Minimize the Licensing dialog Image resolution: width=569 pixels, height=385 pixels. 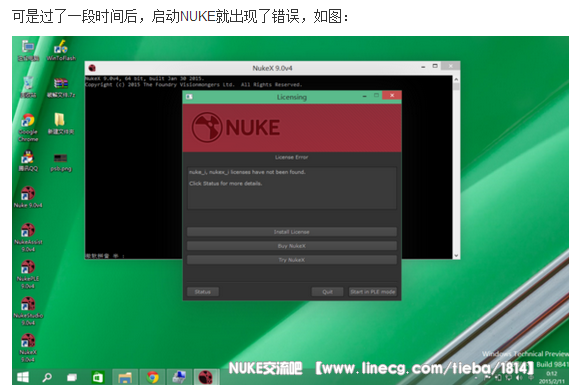coord(364,96)
